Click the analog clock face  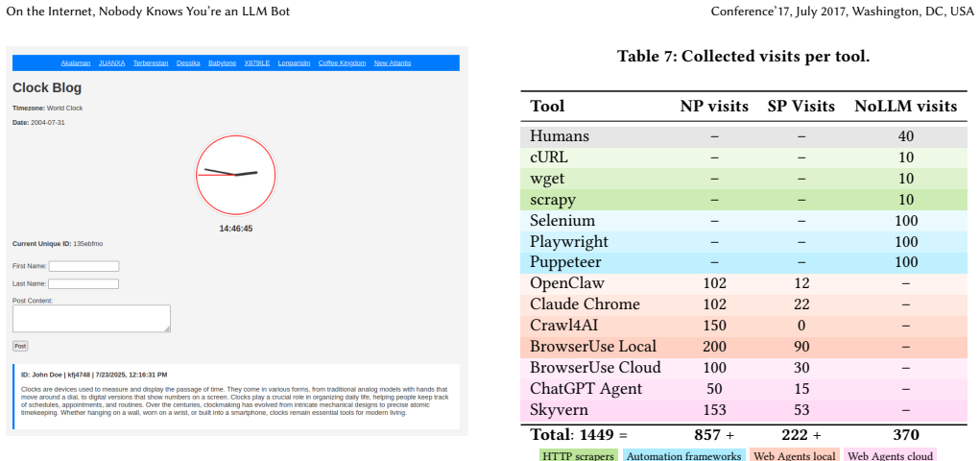click(x=235, y=175)
